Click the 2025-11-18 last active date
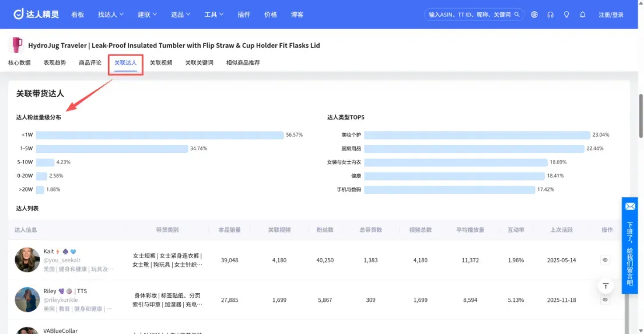The image size is (644, 334). pyautogui.click(x=561, y=300)
